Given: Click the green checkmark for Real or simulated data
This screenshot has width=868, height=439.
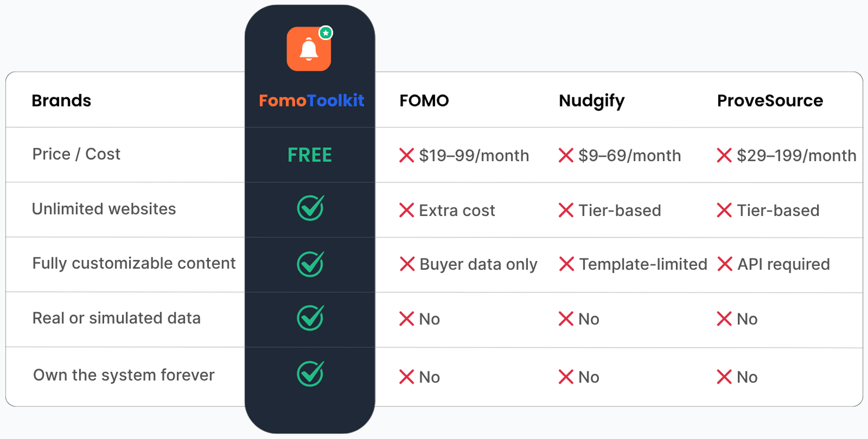Looking at the screenshot, I should click(x=310, y=318).
